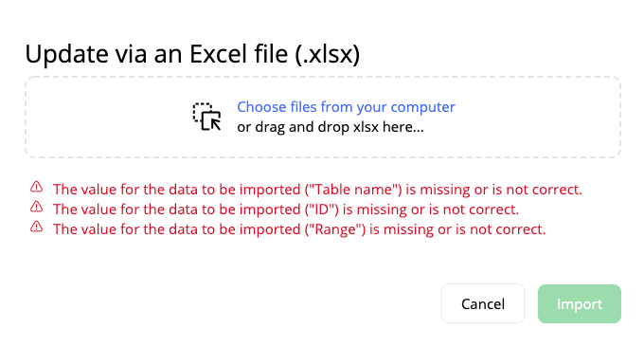
Task: Click the dropzone area right of the upload text
Action: point(538,118)
